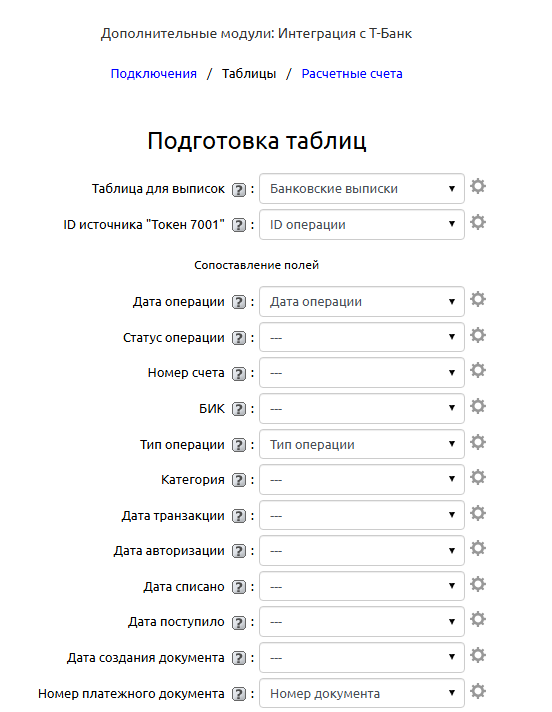Go to Подключения link
The width and height of the screenshot is (552, 712).
click(153, 74)
